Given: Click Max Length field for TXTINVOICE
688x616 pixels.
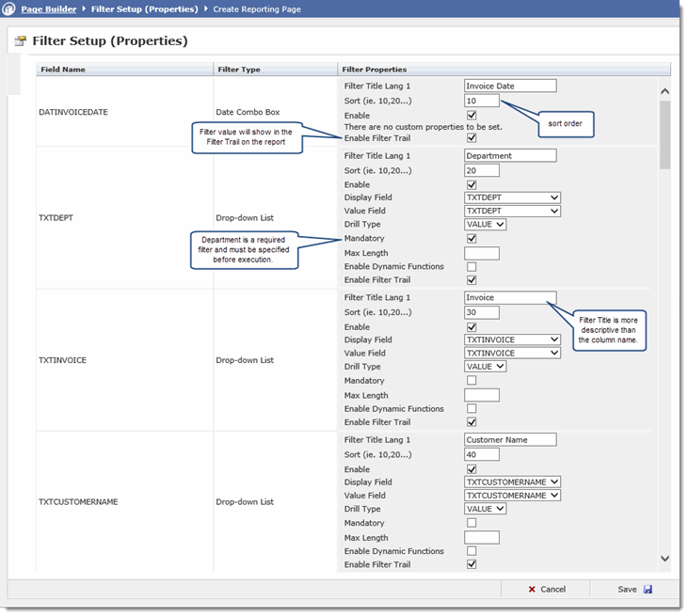Looking at the screenshot, I should [482, 396].
